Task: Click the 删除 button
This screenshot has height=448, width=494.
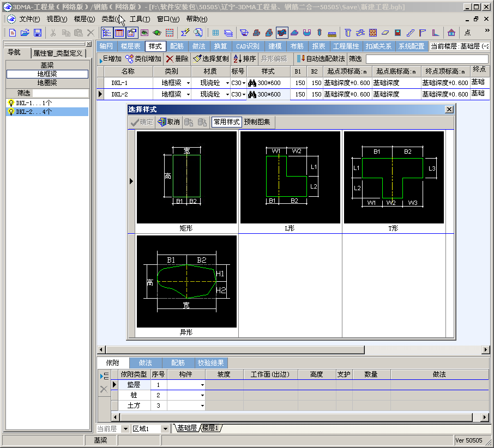Action: [177, 59]
